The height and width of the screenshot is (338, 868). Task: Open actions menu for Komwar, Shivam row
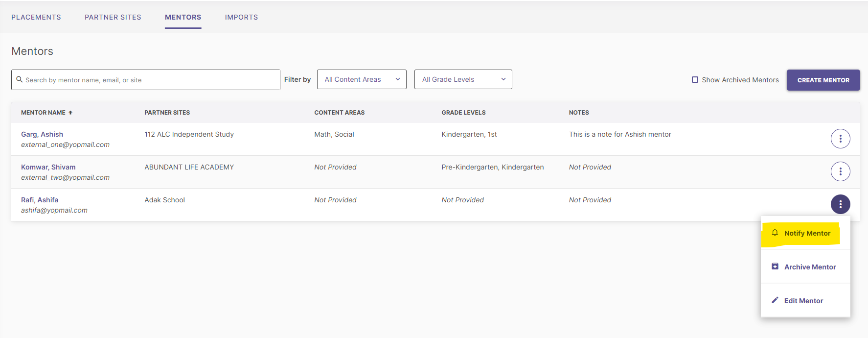point(840,171)
